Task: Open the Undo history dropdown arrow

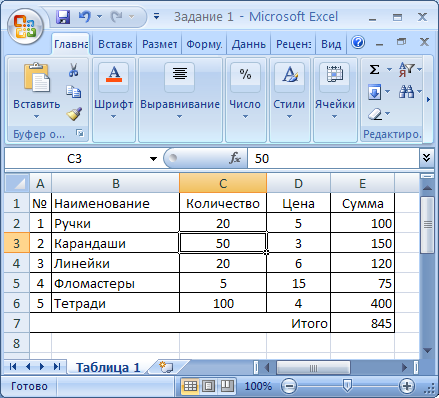Action: coord(99,17)
